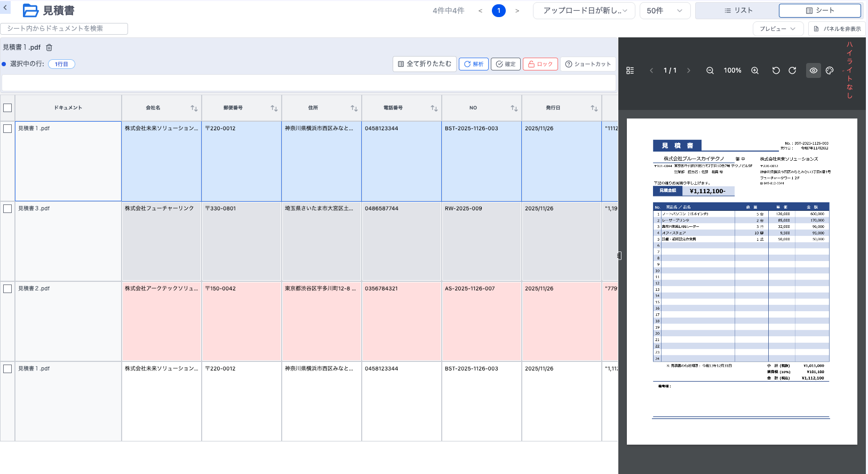Viewport: 868px width, 474px height.
Task: Rotate the PDF counterclockwise
Action: [x=776, y=70]
